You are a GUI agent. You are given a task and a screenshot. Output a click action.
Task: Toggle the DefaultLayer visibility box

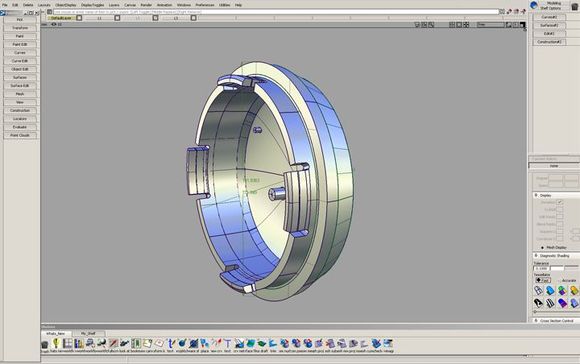coord(79,18)
